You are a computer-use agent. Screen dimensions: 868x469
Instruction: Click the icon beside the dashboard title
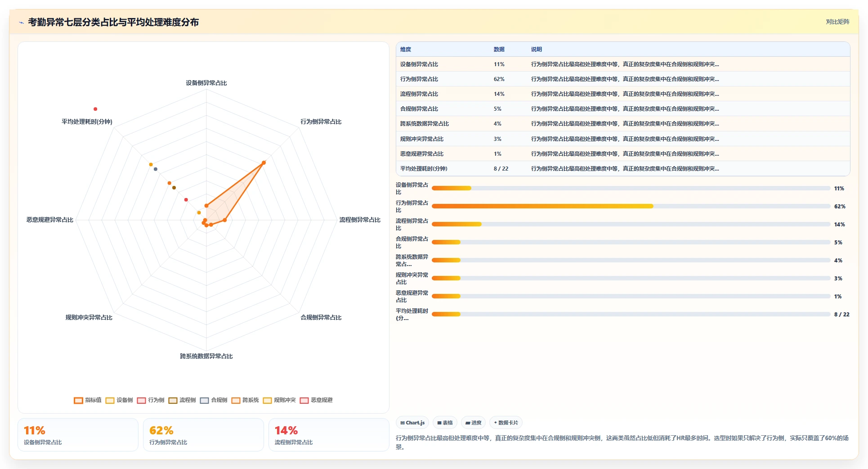tap(21, 23)
